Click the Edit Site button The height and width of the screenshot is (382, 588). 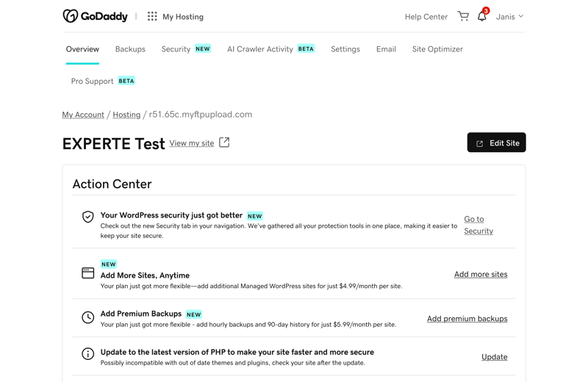pos(497,143)
